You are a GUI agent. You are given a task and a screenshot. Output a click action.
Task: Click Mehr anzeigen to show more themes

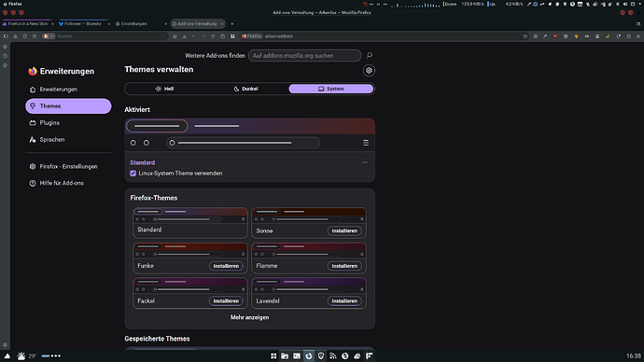(x=250, y=317)
